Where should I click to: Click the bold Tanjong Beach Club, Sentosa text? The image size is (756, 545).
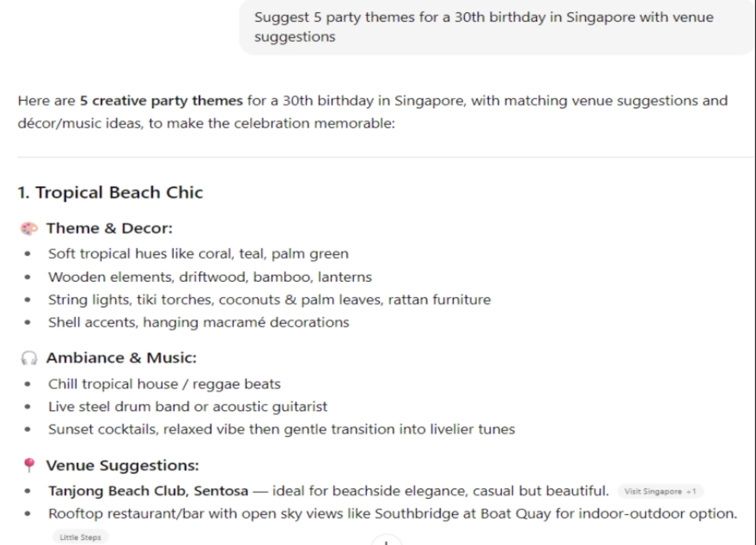click(148, 491)
